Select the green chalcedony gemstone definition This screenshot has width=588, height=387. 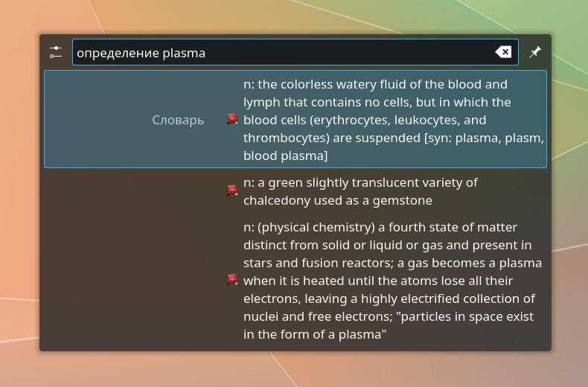[x=295, y=191]
